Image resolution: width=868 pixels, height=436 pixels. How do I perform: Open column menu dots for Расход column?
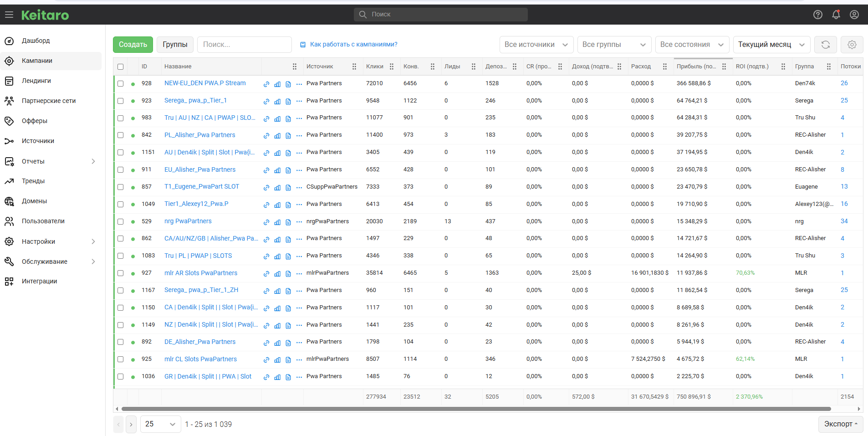[x=665, y=67]
